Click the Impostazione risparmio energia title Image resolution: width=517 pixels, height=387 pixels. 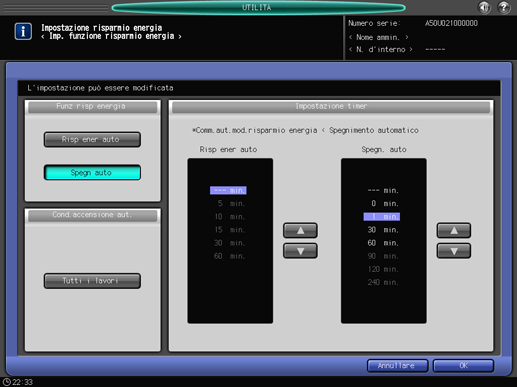(102, 28)
